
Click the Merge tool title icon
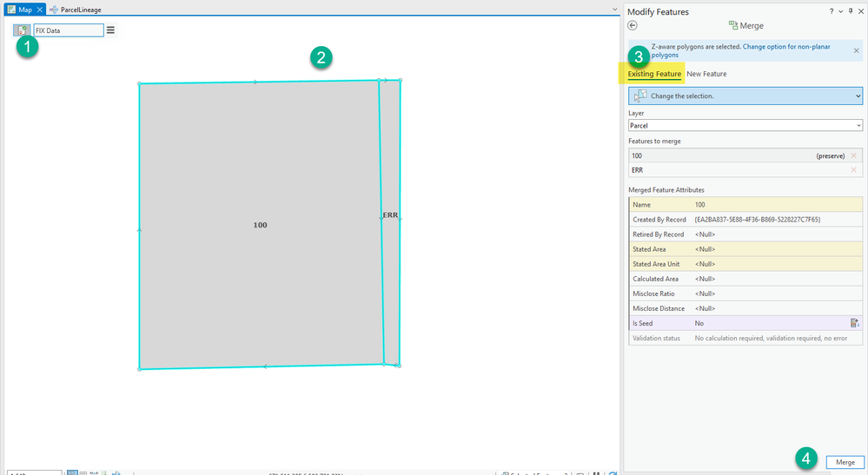click(x=733, y=25)
